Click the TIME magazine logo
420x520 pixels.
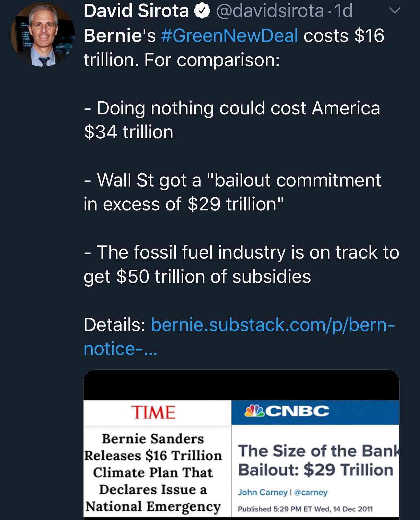(153, 413)
